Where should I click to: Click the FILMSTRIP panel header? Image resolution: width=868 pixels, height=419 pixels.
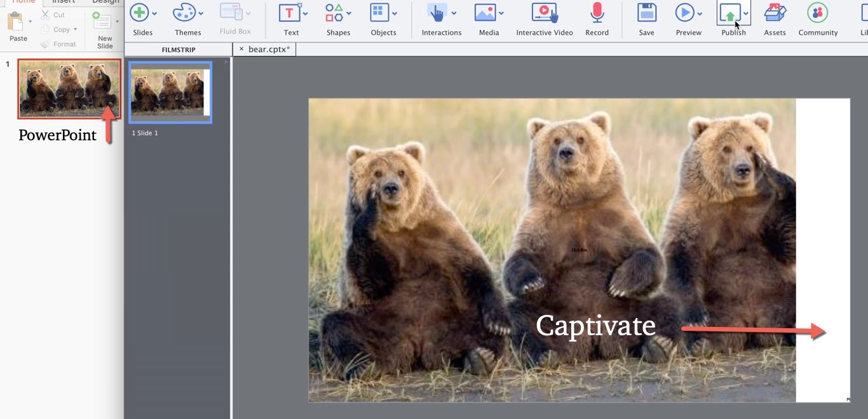pyautogui.click(x=179, y=50)
